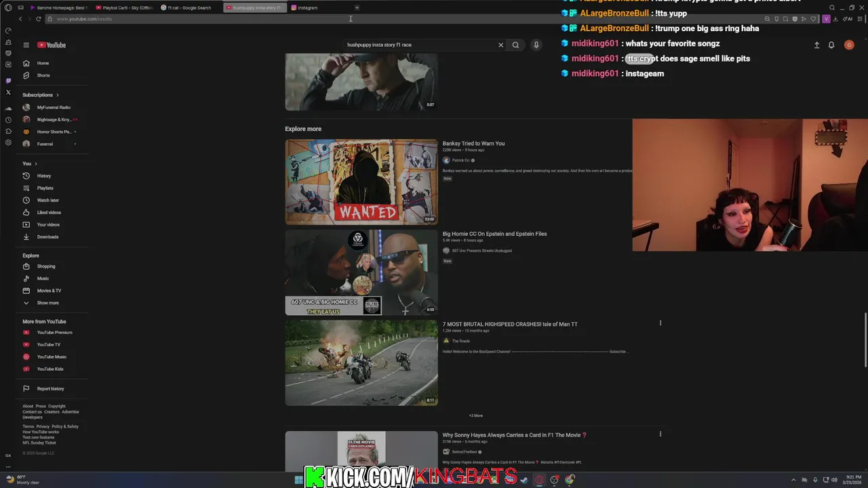The image size is (868, 488).
Task: Open the orange G account avatar
Action: 849,45
